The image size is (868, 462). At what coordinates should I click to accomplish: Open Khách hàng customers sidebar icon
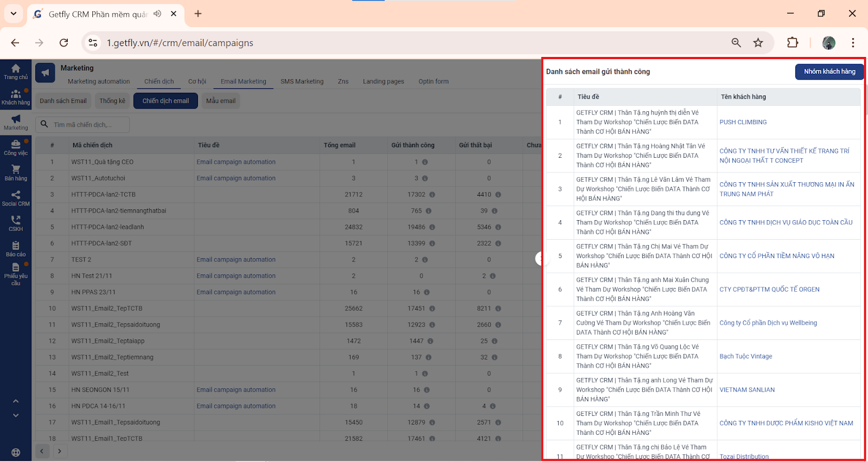16,97
